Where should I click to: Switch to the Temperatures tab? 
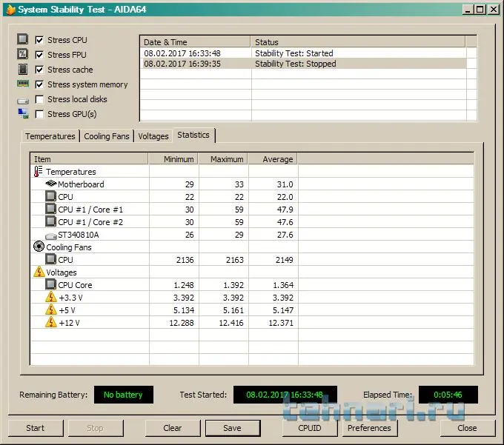(50, 136)
